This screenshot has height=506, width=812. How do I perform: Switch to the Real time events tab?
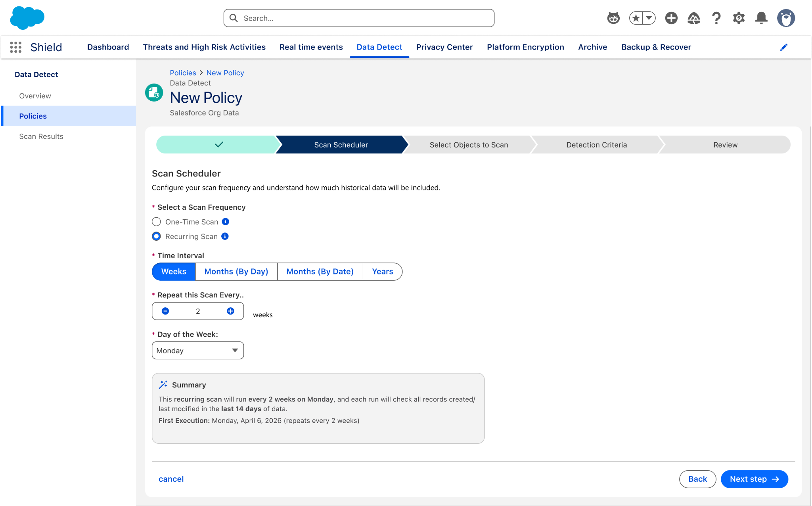311,47
